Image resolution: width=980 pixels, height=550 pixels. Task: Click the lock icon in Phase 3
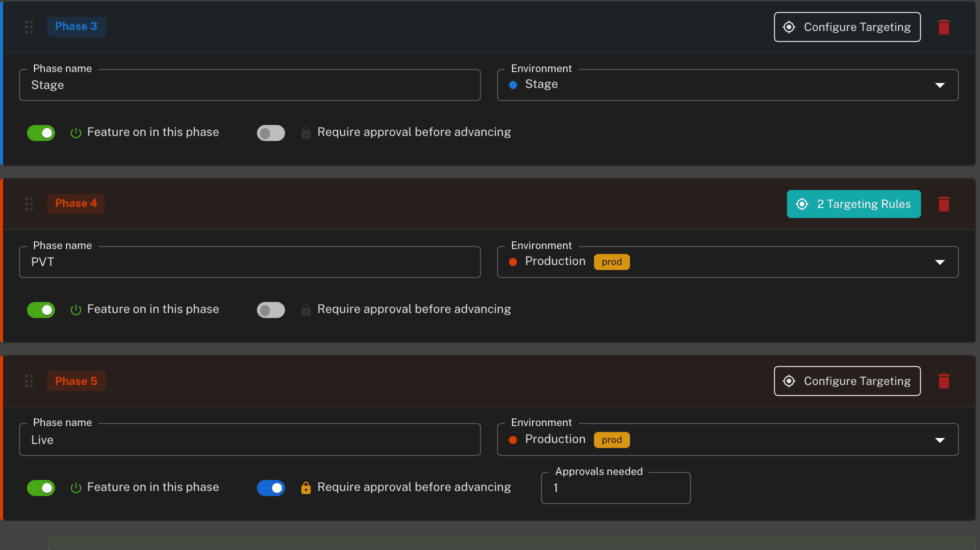pos(306,132)
